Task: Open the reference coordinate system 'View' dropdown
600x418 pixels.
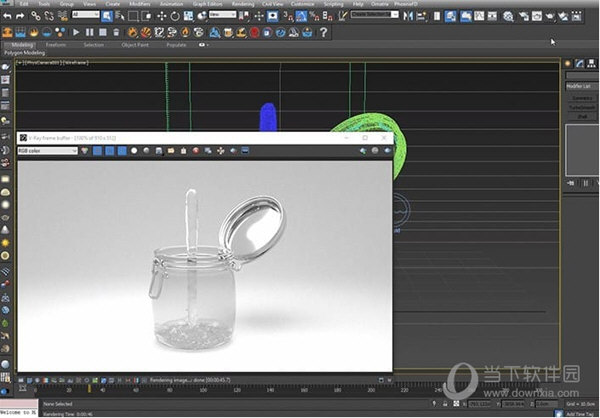Action: pyautogui.click(x=222, y=15)
